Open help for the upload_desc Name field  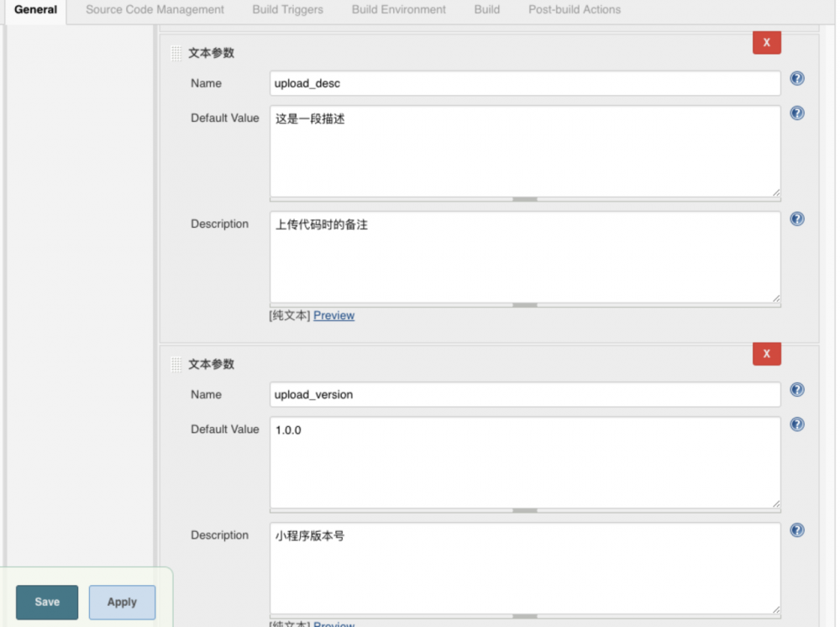point(796,78)
